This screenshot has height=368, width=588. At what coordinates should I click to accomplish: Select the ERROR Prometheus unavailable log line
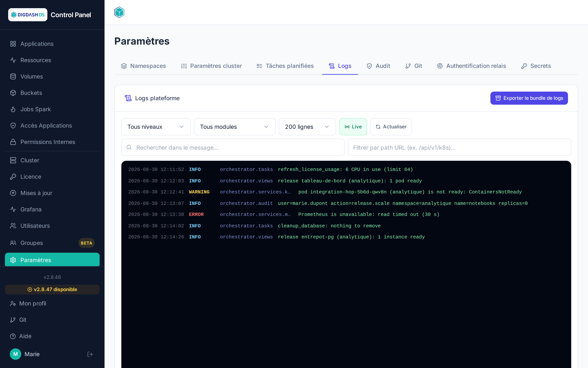coord(346,214)
